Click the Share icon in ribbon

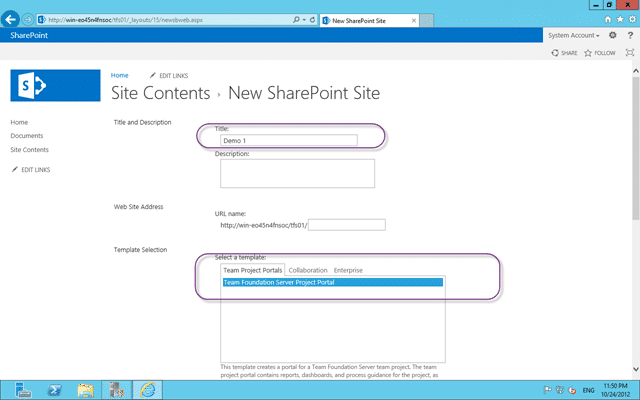click(564, 53)
